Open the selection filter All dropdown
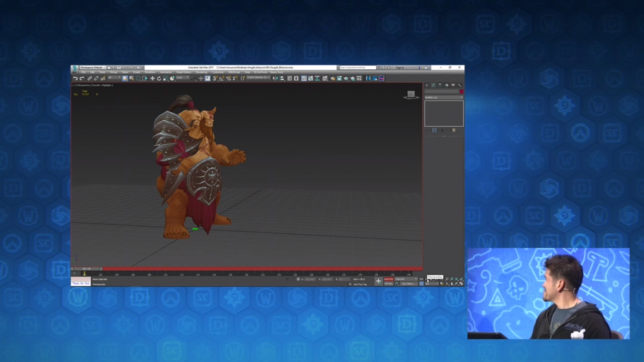Screen dimensions: 644x362 114,78
